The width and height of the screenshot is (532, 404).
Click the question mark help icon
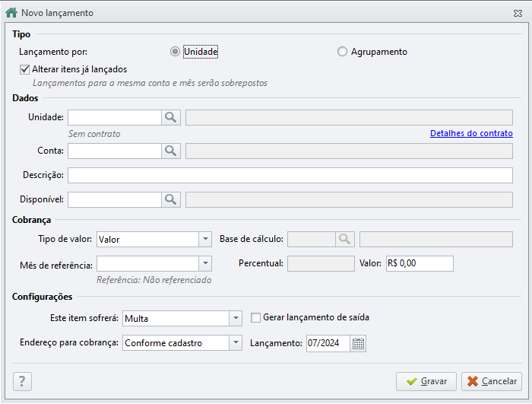pos(22,382)
